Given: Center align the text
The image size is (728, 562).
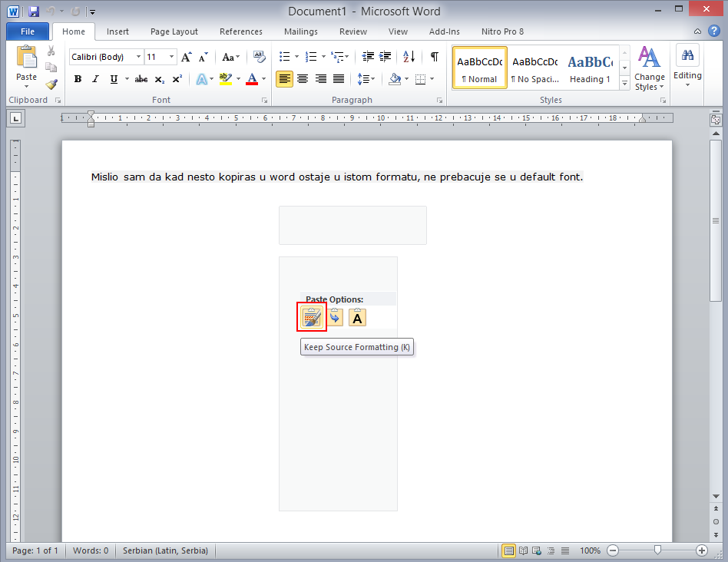Looking at the screenshot, I should (x=303, y=79).
